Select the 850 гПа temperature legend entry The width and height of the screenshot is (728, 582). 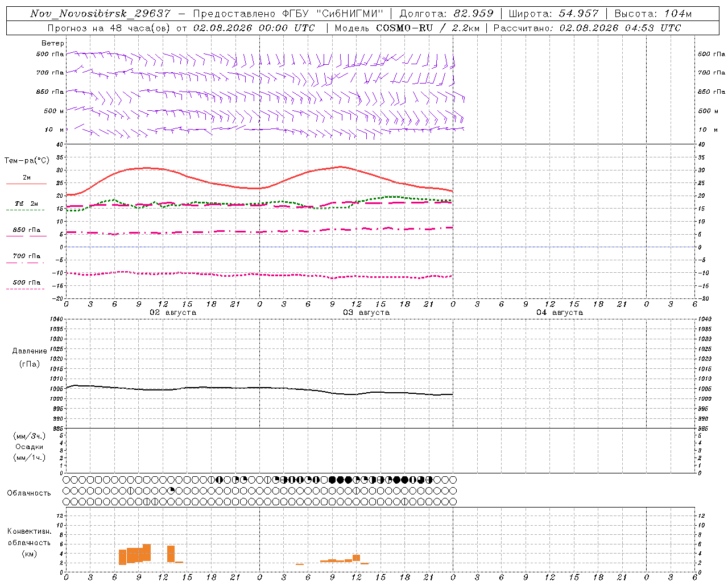point(26,230)
